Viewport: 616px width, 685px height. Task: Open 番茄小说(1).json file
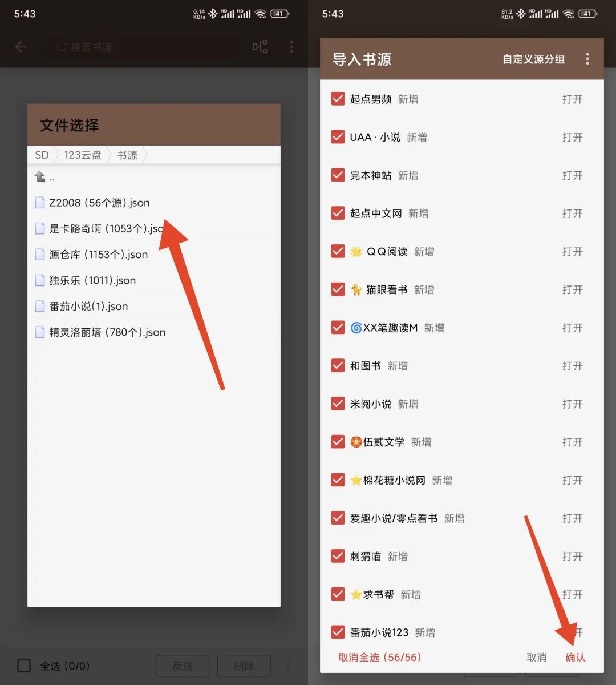coord(154,307)
